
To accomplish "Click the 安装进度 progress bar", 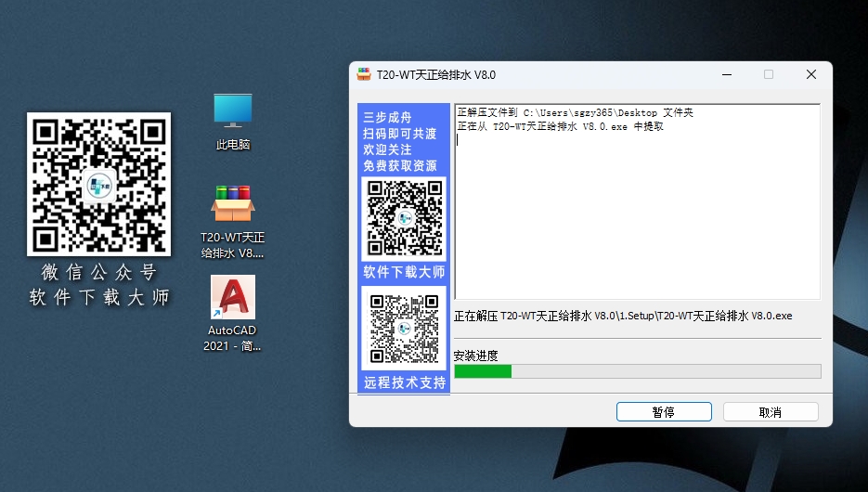I will (637, 371).
